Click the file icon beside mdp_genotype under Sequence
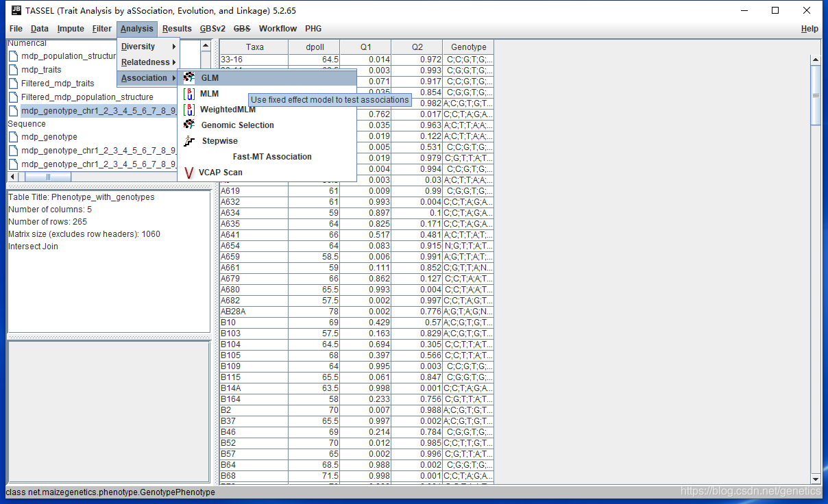Image resolution: width=828 pixels, height=504 pixels. (13, 137)
